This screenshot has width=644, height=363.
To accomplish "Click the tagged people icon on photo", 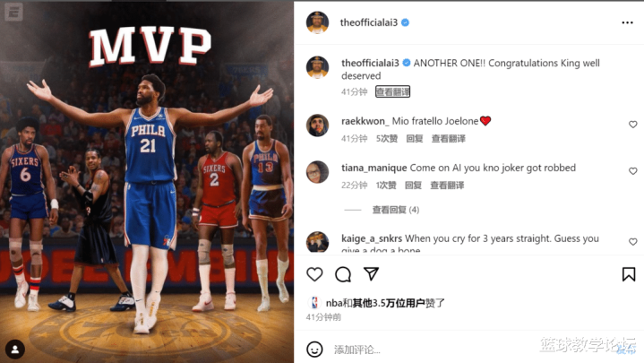I will (15, 350).
